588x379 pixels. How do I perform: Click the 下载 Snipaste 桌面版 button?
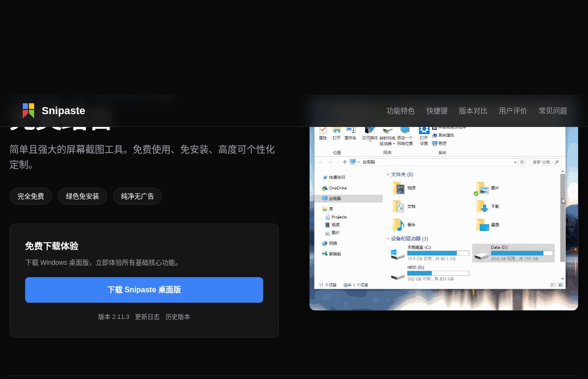pyautogui.click(x=144, y=290)
